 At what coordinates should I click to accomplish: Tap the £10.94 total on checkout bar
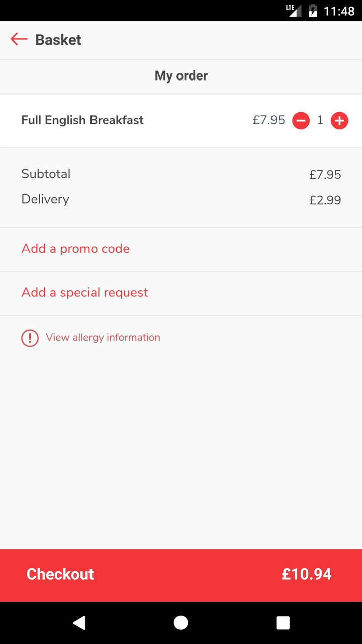point(306,574)
